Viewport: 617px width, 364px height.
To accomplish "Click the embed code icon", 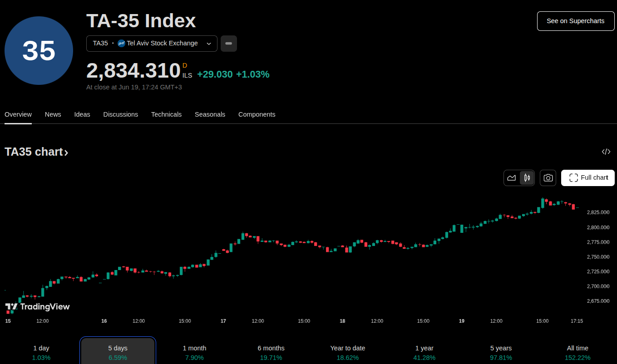I will pos(606,152).
